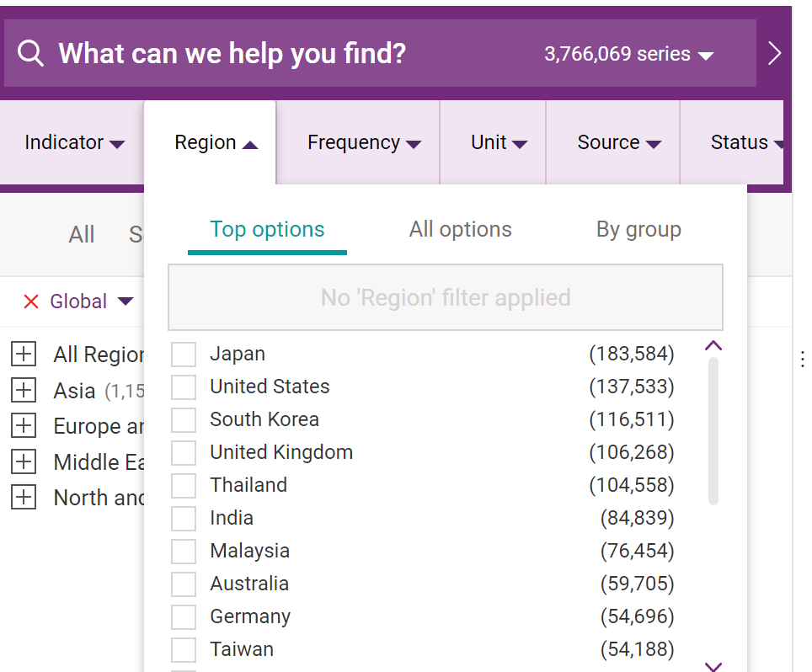The height and width of the screenshot is (672, 812).
Task: Click the up chevron above the country list
Action: (713, 345)
